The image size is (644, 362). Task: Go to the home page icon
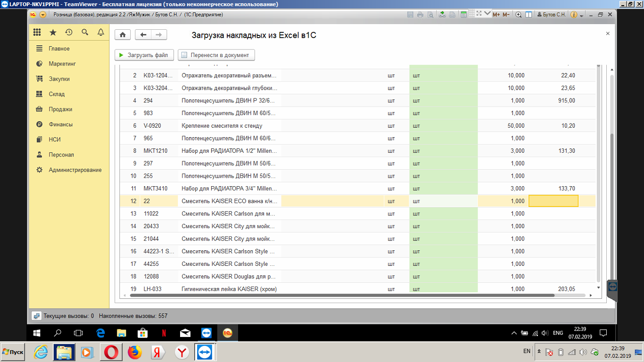coord(123,34)
